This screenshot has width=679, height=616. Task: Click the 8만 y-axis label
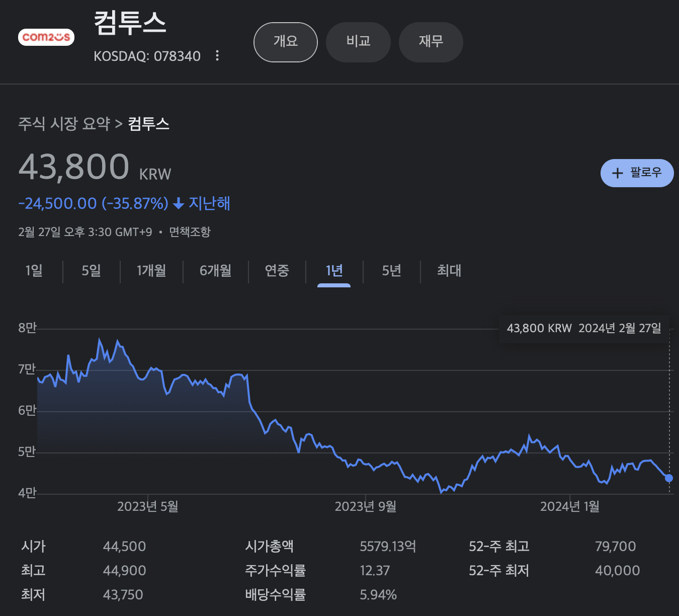pos(27,328)
